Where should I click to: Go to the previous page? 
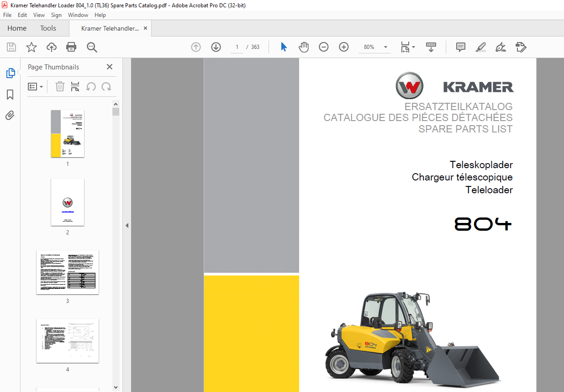click(x=196, y=47)
